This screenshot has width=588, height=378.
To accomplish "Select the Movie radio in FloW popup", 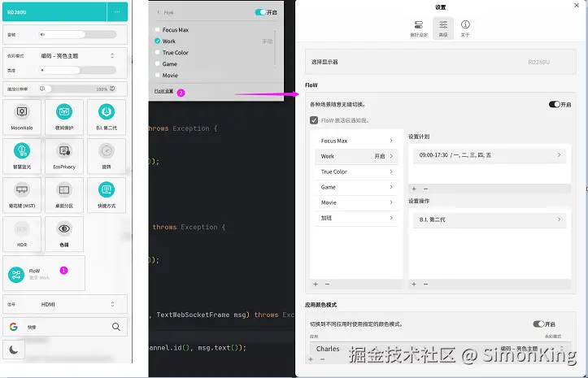I will point(158,75).
